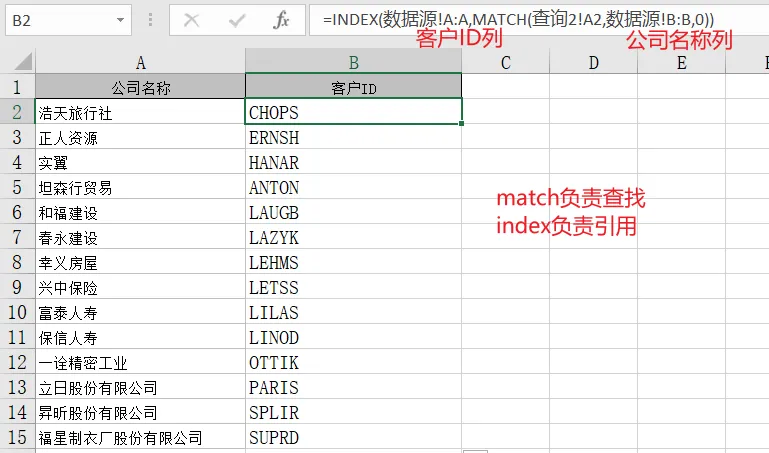Screen dimensions: 769x453
Task: Open the Name Box dropdown arrow
Action: [121, 20]
